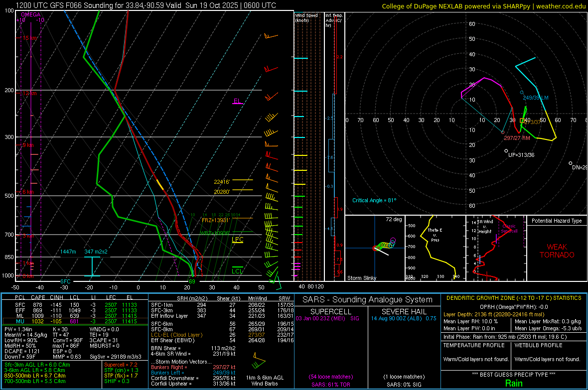
Task: Click the WBZ=10936' wet-bulb zero label
Action: [x=214, y=233]
